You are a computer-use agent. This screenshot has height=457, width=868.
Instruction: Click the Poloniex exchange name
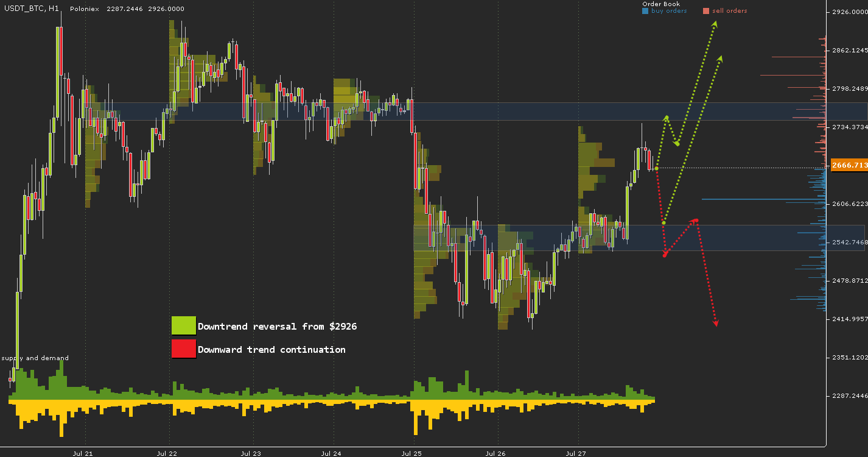pyautogui.click(x=85, y=9)
